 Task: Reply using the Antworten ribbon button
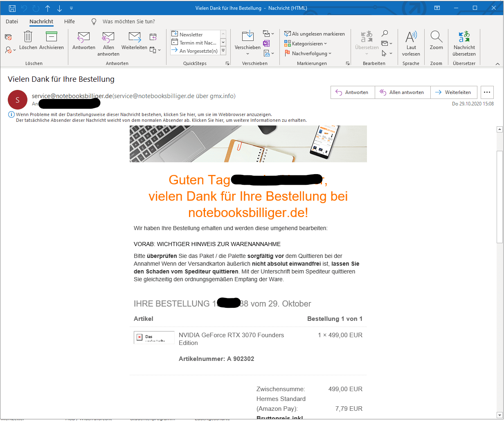click(84, 40)
